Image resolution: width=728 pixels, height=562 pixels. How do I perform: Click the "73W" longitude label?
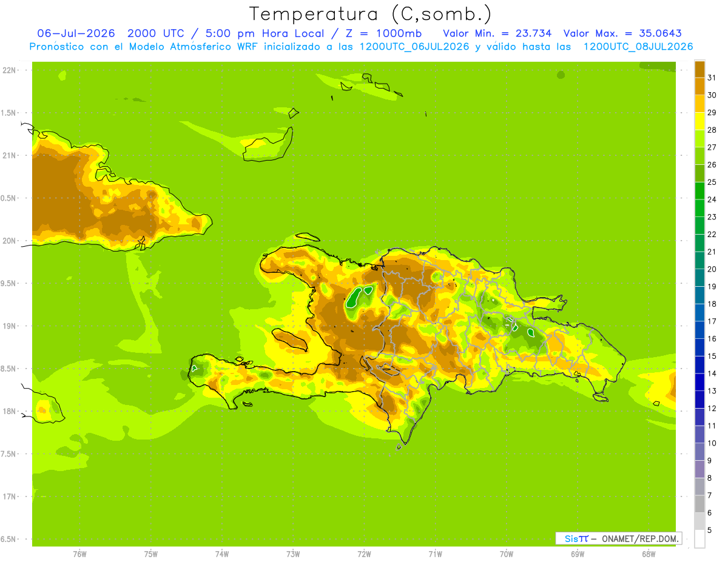click(x=293, y=554)
